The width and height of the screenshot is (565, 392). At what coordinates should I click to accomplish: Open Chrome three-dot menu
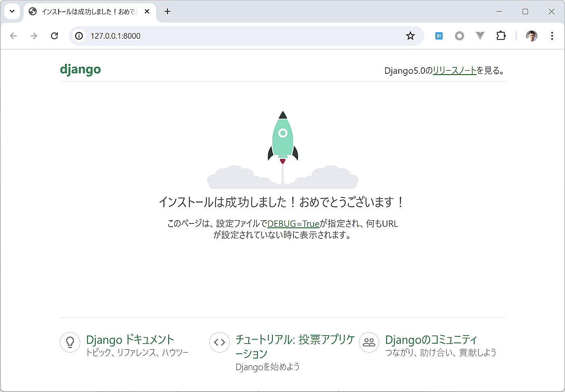coord(552,36)
